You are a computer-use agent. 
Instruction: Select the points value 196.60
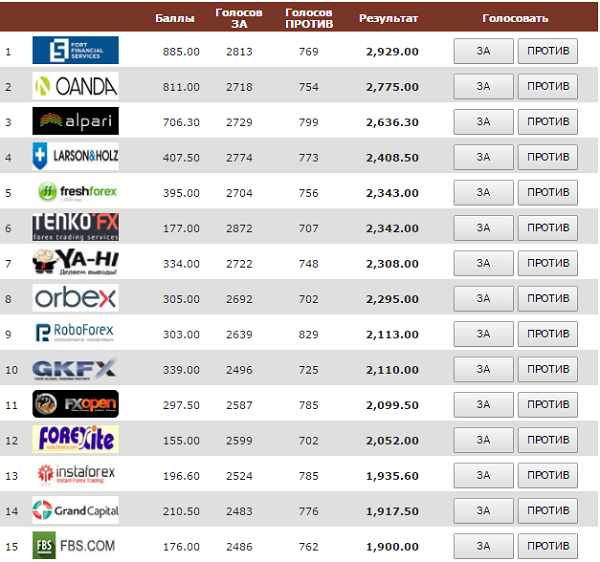click(181, 476)
